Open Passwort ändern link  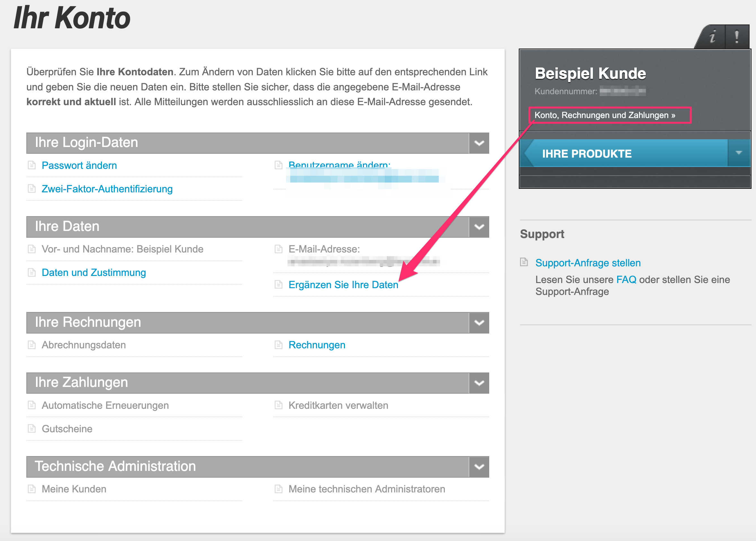tap(79, 166)
